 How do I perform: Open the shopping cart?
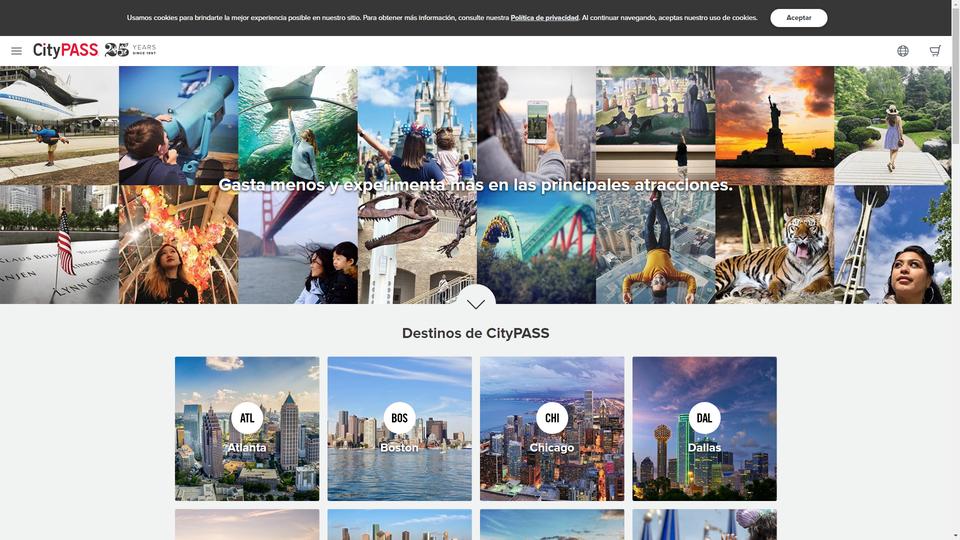point(935,51)
